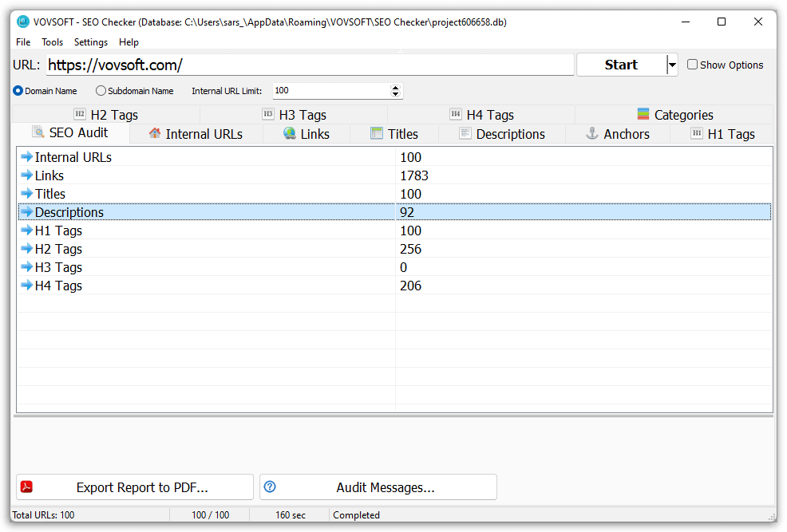This screenshot has height=532, width=787.
Task: Select the H3 Tags row showing 0
Action: tap(394, 267)
